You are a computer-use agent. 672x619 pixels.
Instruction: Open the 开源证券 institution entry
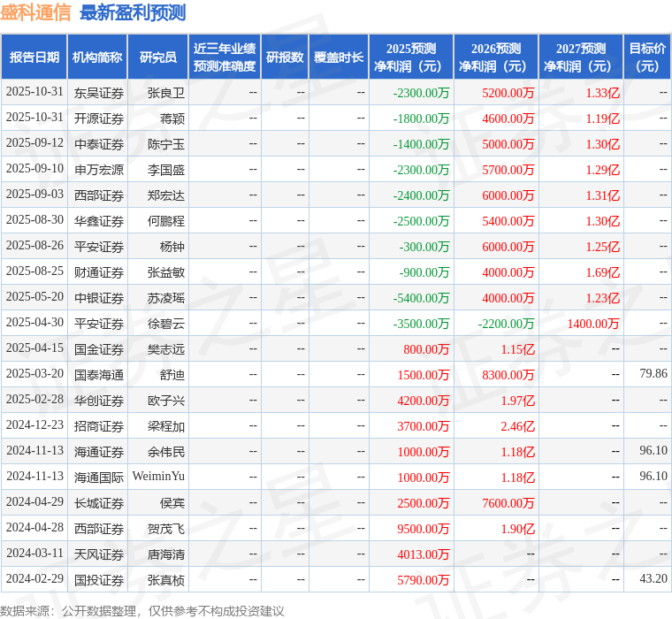[x=98, y=118]
